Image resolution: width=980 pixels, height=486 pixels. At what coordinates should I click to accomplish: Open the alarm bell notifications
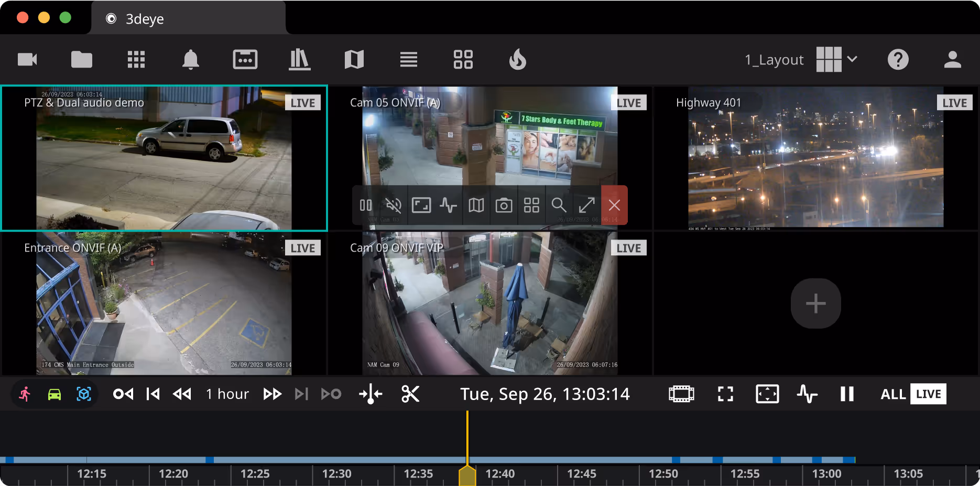click(190, 60)
